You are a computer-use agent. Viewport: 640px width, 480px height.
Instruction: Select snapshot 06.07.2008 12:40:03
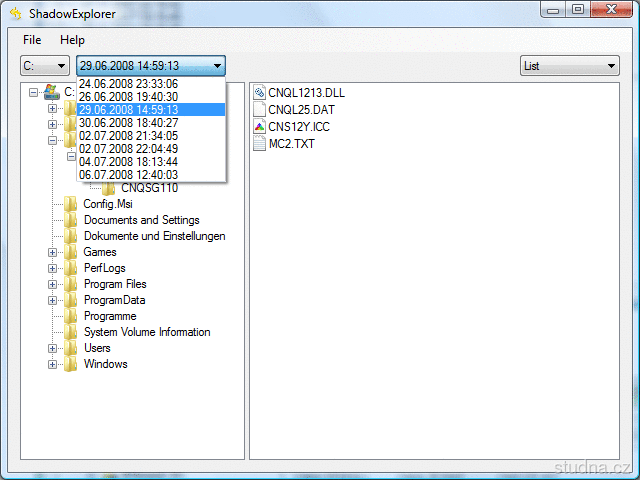[x=128, y=174]
